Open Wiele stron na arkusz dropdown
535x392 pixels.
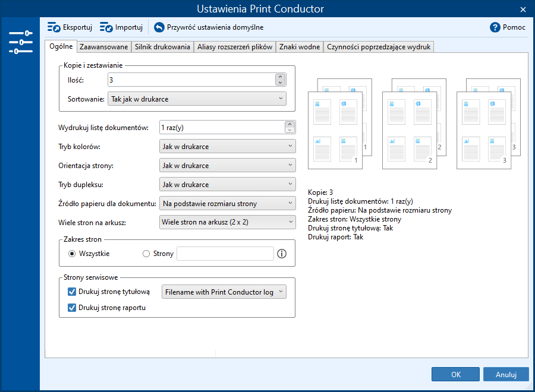click(227, 222)
